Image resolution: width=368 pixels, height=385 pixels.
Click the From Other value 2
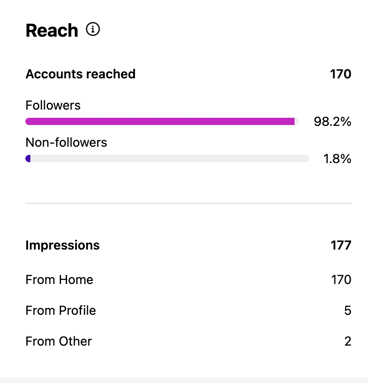click(348, 341)
